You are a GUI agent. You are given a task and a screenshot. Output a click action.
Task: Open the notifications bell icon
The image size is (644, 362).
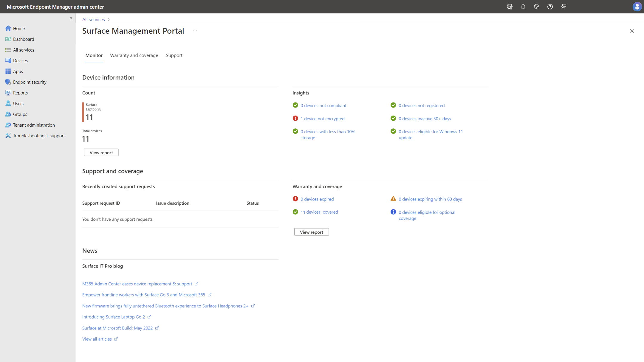523,7
